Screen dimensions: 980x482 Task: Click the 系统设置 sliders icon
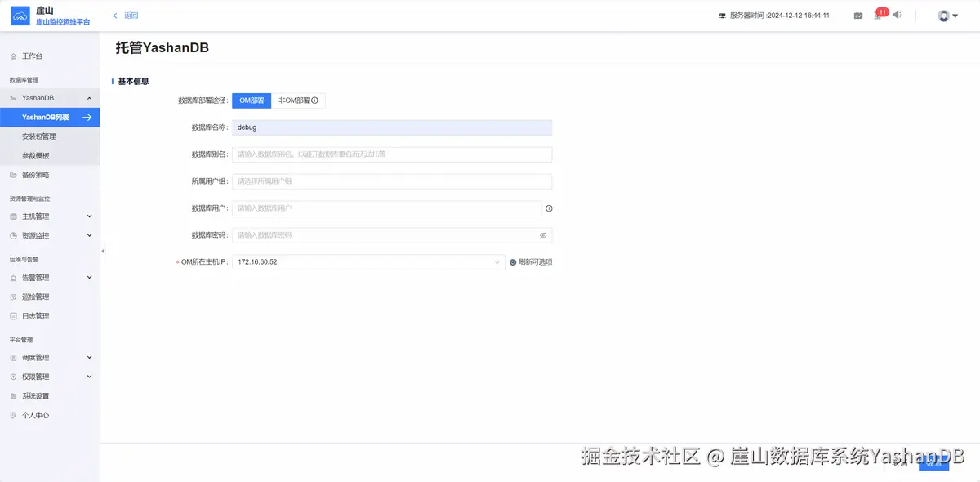pyautogui.click(x=13, y=396)
